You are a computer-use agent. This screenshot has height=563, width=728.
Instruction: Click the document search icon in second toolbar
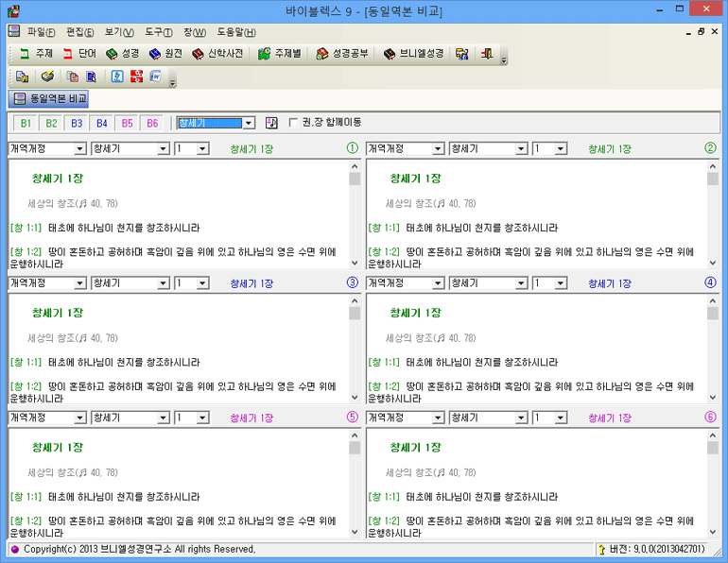point(91,77)
